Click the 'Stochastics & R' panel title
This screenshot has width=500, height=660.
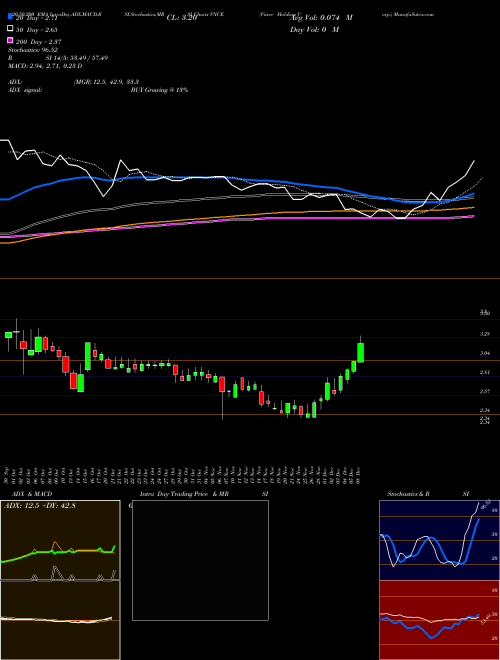(x=409, y=494)
